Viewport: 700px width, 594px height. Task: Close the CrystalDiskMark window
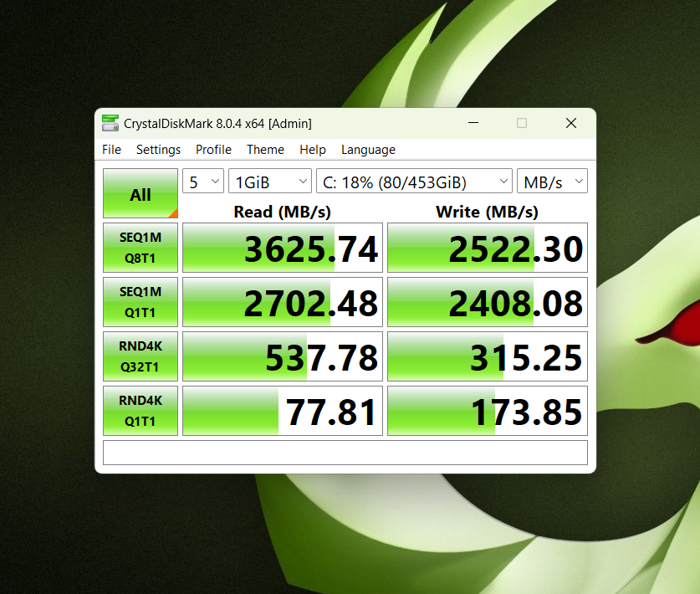point(571,123)
